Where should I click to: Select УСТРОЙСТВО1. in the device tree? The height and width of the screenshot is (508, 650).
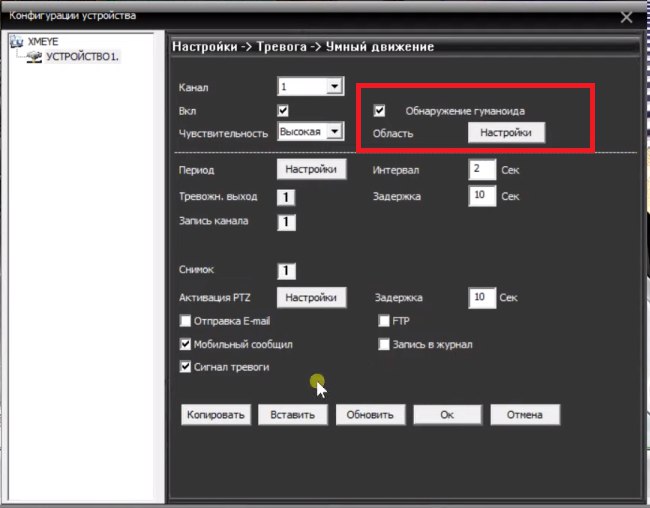pyautogui.click(x=82, y=56)
